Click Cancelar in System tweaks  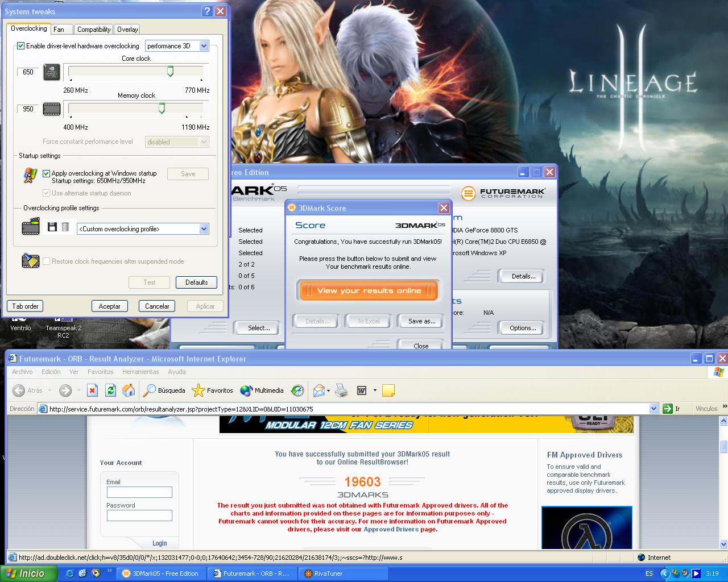pos(157,306)
